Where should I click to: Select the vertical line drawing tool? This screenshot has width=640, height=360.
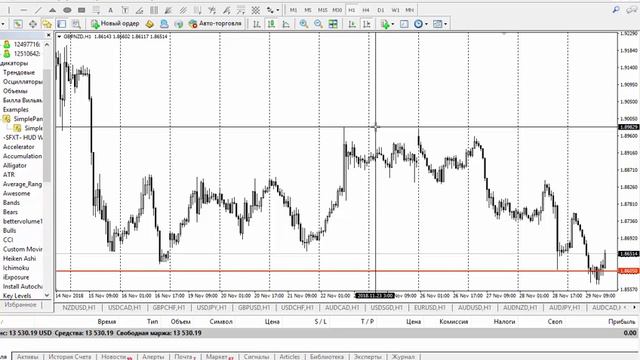point(9,10)
